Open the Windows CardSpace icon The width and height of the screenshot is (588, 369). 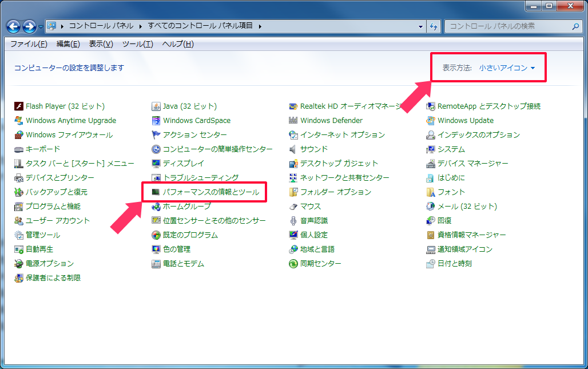[156, 120]
